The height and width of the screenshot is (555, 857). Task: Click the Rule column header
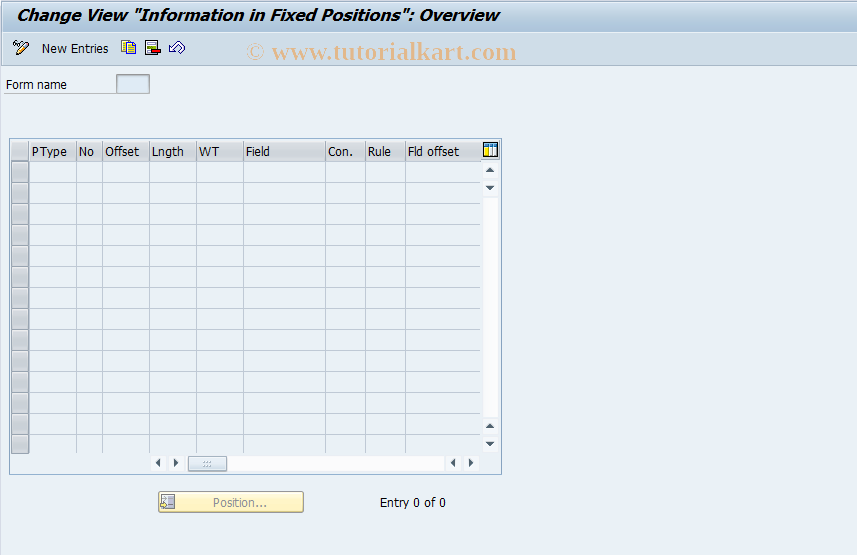(385, 151)
